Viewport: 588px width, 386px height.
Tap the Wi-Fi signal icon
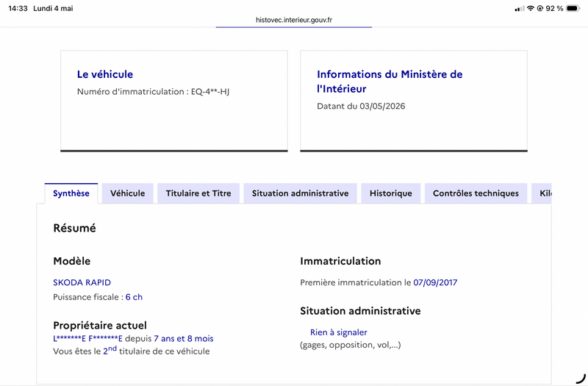pos(530,8)
